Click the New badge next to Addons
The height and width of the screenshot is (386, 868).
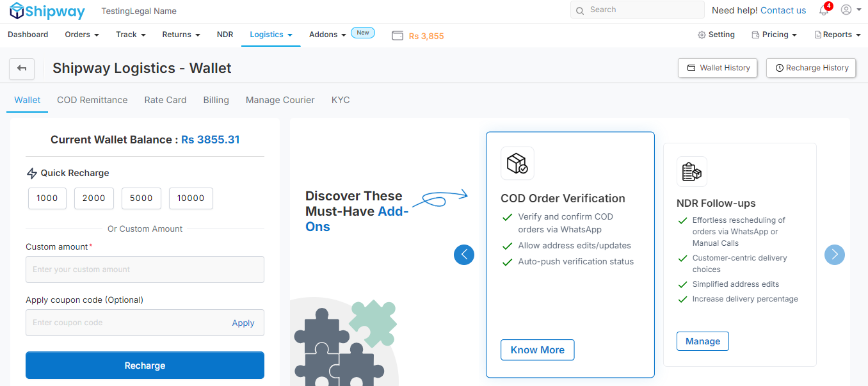[x=363, y=33]
